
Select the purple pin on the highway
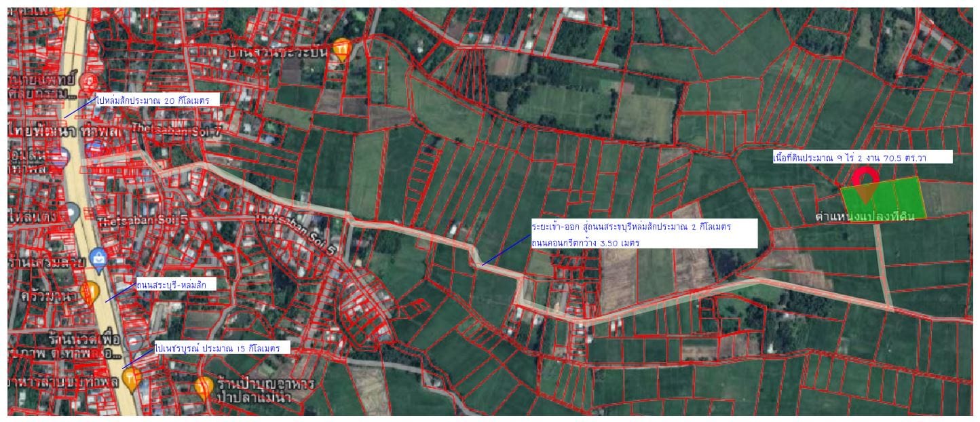pyautogui.click(x=59, y=157)
